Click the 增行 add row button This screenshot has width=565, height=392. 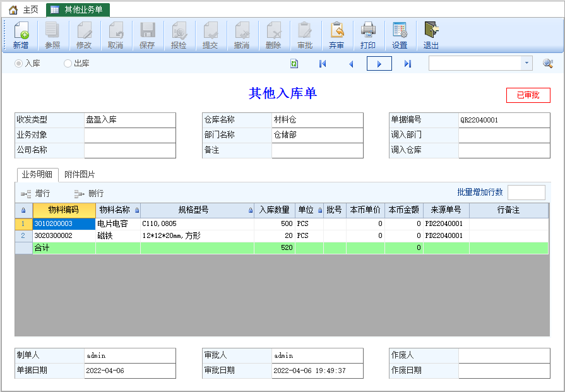coord(35,194)
